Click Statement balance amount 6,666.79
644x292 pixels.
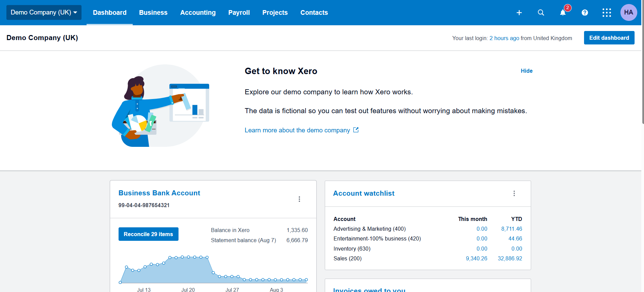coord(297,240)
